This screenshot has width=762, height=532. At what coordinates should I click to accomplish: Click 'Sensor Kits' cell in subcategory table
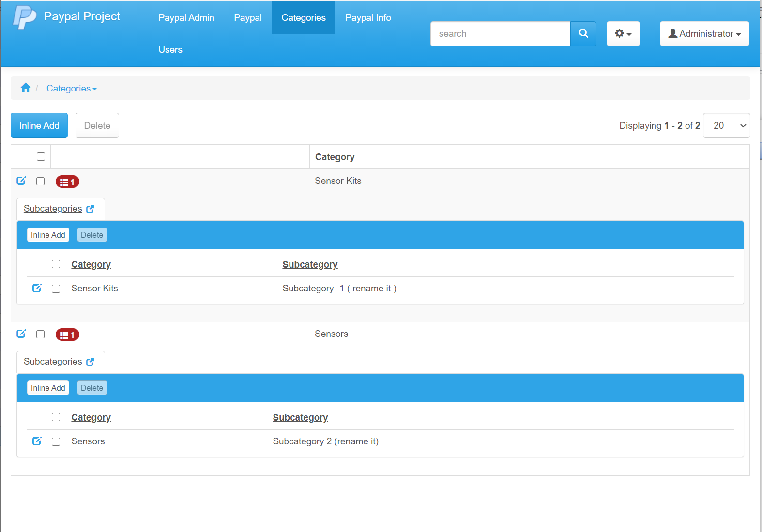(x=95, y=288)
